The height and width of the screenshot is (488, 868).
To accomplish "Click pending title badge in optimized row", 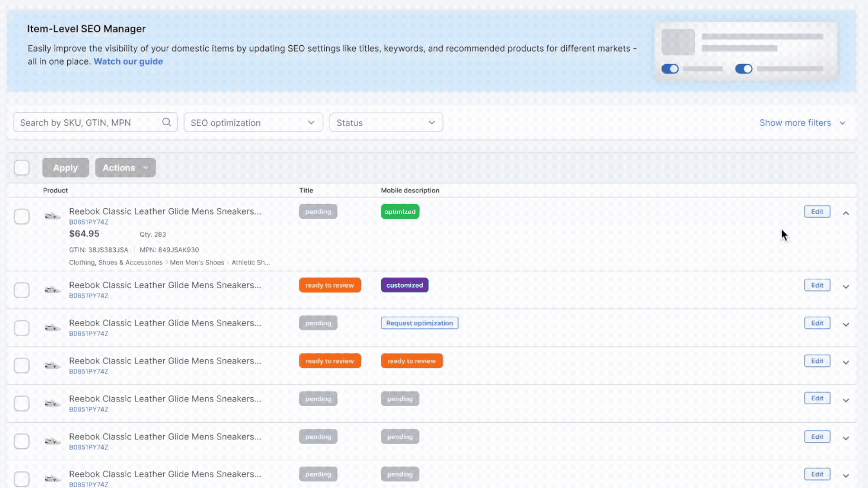I will [318, 211].
